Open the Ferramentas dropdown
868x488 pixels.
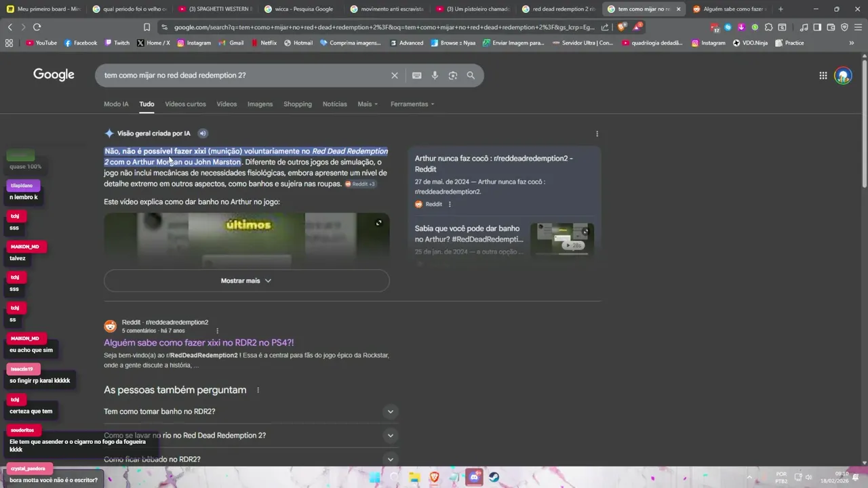[x=412, y=104]
